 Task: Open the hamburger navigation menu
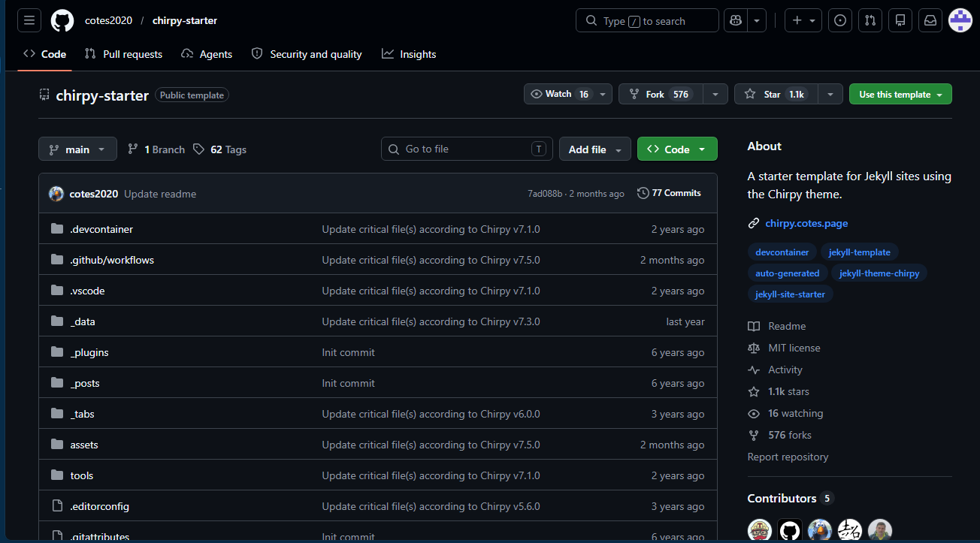click(x=29, y=20)
